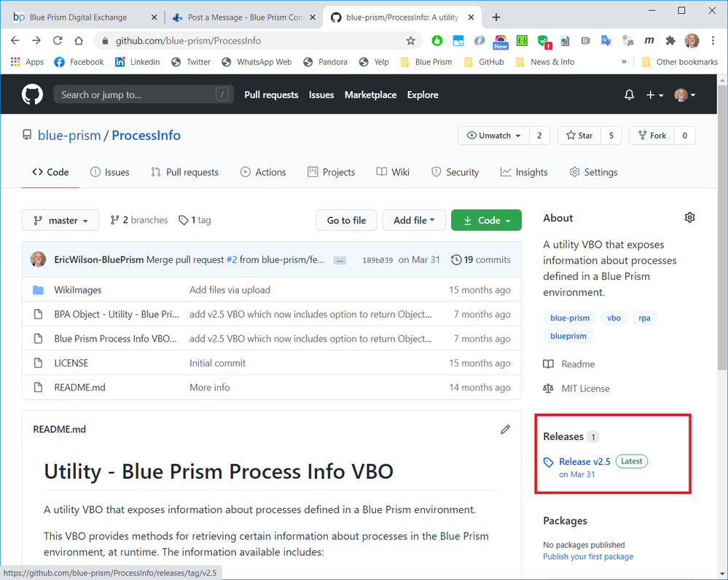728x580 pixels.
Task: Open the notifications bell
Action: pos(629,95)
